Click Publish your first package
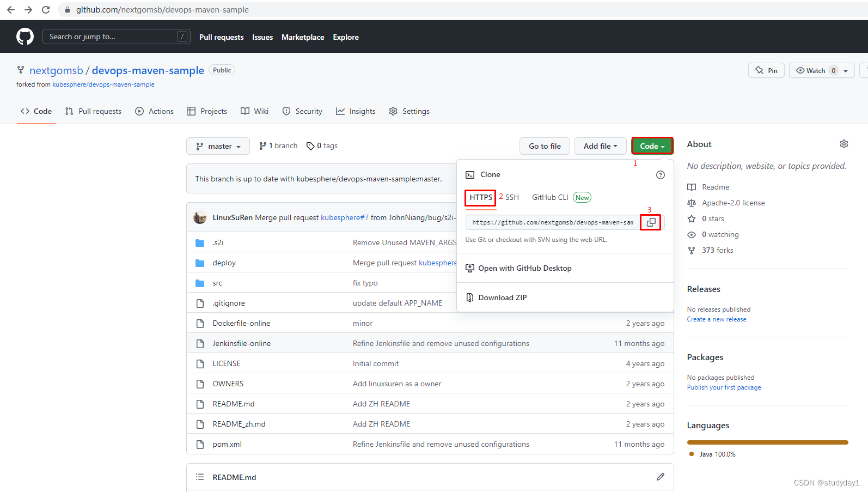Viewport: 868px width, 492px height. tap(724, 387)
